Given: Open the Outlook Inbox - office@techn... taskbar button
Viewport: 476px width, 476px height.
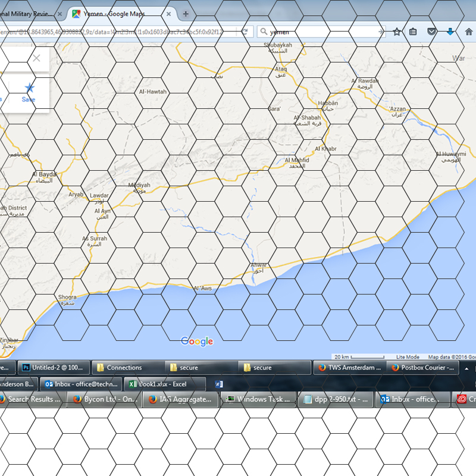Looking at the screenshot, I should tap(82, 384).
